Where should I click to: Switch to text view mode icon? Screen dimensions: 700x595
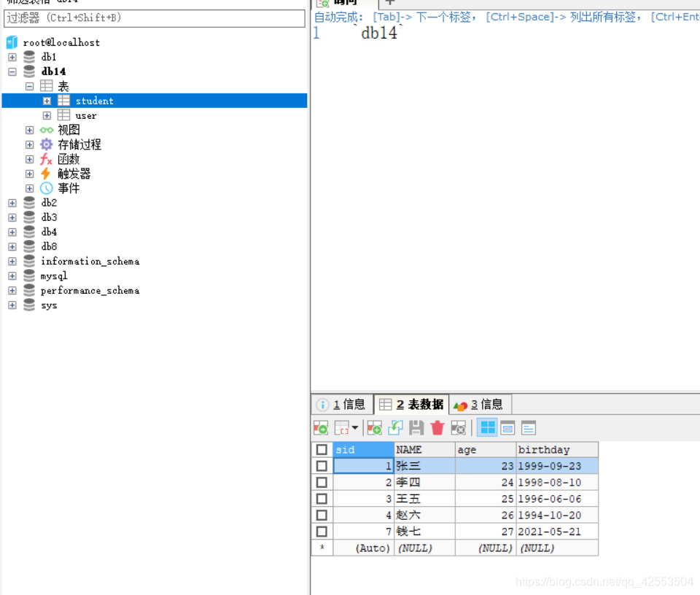[529, 428]
